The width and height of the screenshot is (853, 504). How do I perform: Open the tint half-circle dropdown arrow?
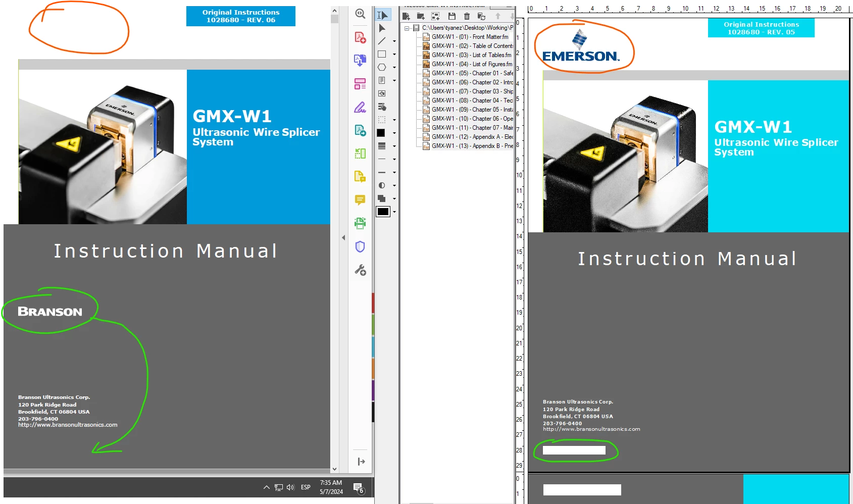tap(394, 186)
